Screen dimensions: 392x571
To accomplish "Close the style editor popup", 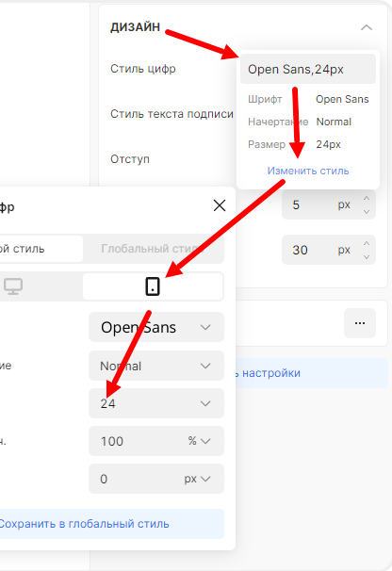I will point(220,205).
